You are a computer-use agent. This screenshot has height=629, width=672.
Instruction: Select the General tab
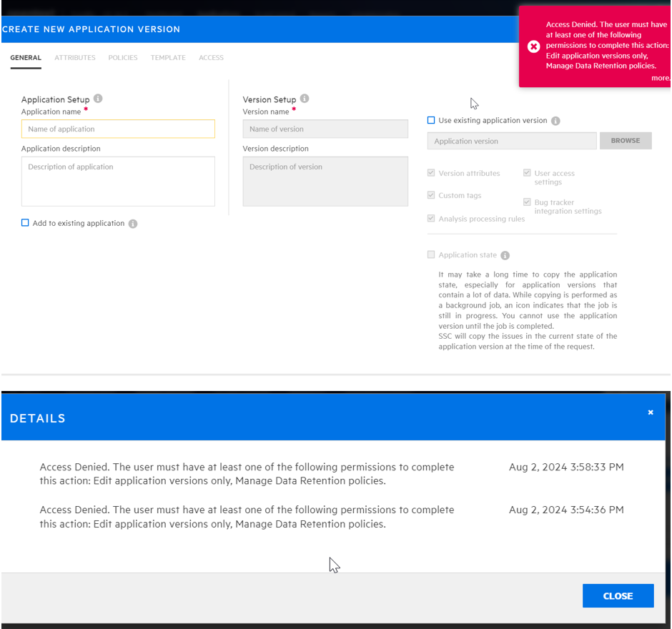(26, 58)
